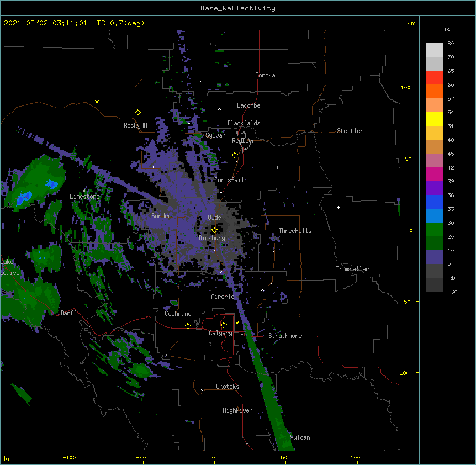
Task: Click the magenta swatch in the legend
Action: 434,174
